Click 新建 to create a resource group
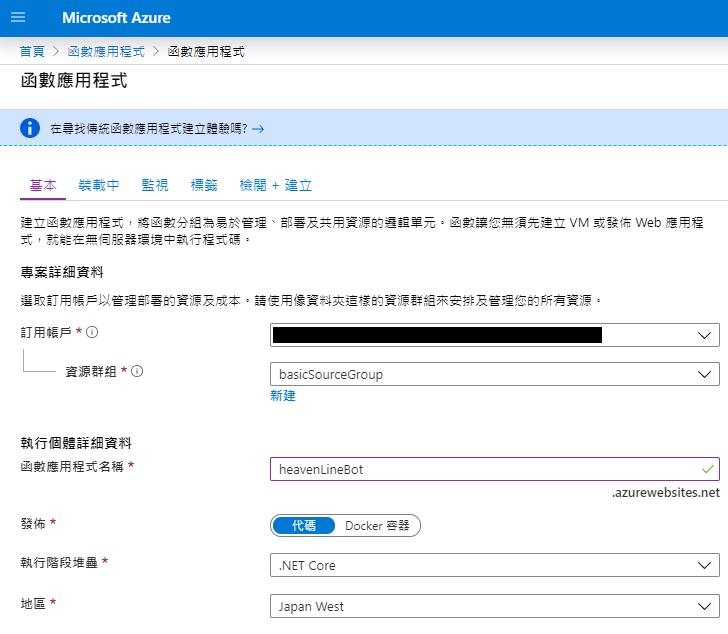 [283, 395]
